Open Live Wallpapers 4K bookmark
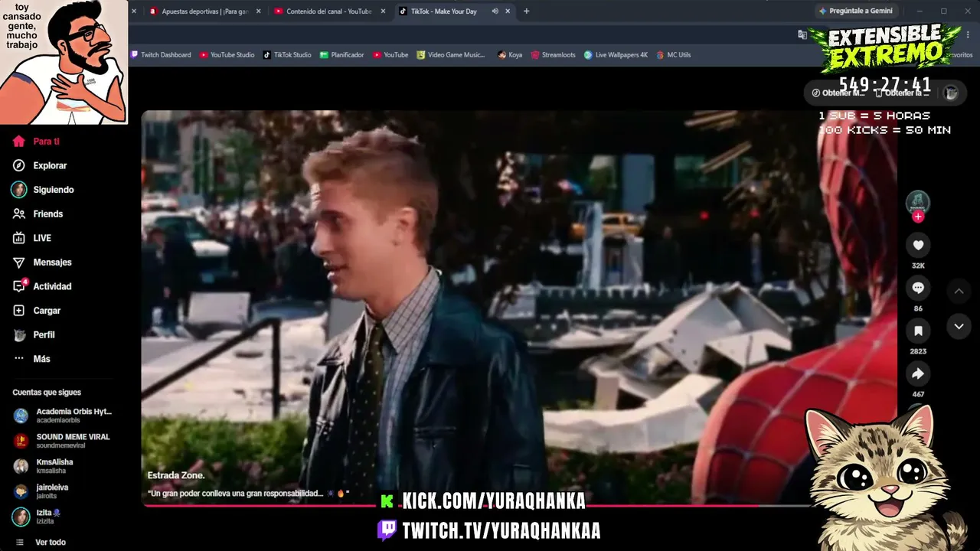The height and width of the screenshot is (551, 980). pos(616,55)
